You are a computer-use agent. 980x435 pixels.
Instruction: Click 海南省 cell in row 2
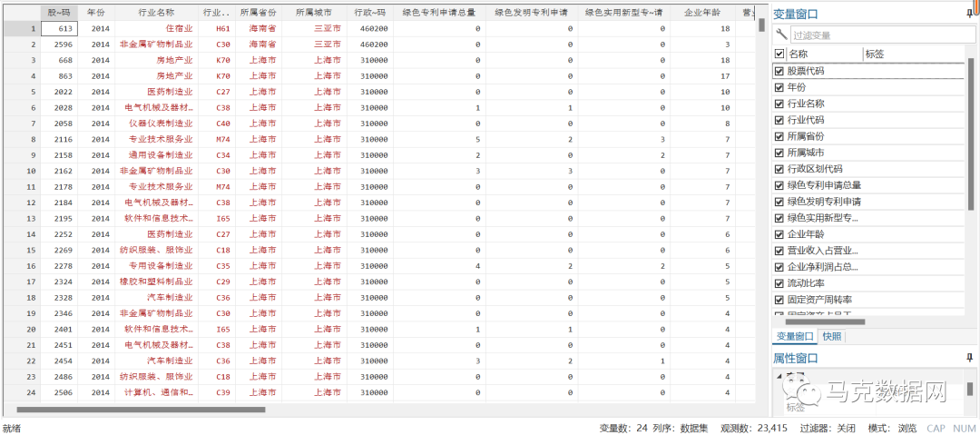point(259,44)
